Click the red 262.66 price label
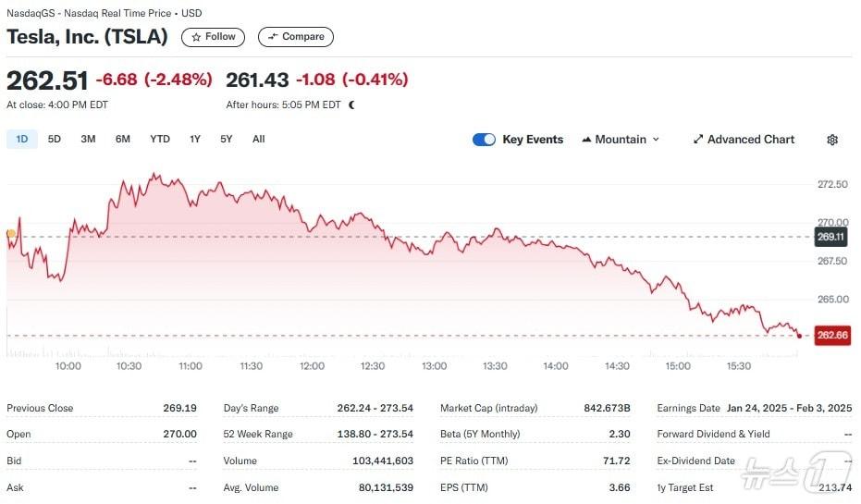 830,336
